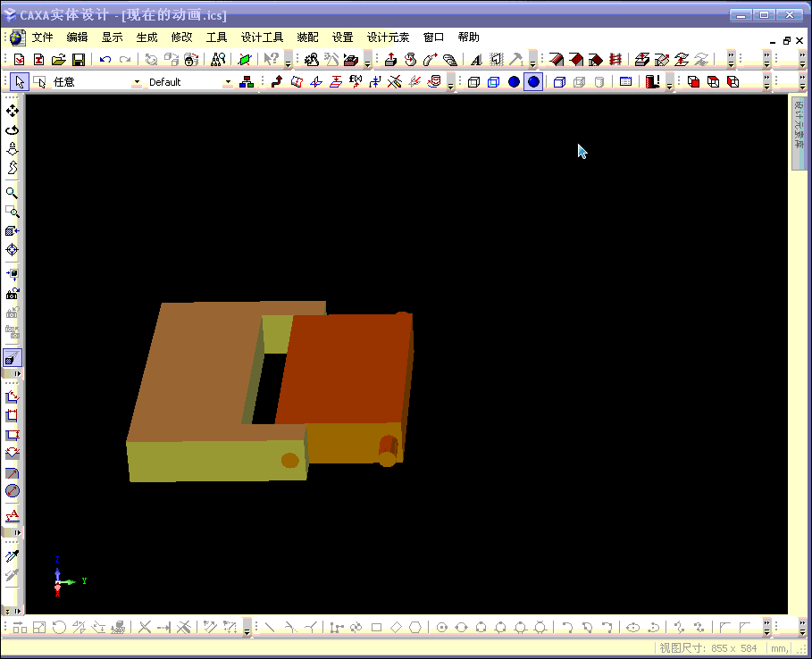
Task: Click the circle with center point tool
Action: (442, 628)
